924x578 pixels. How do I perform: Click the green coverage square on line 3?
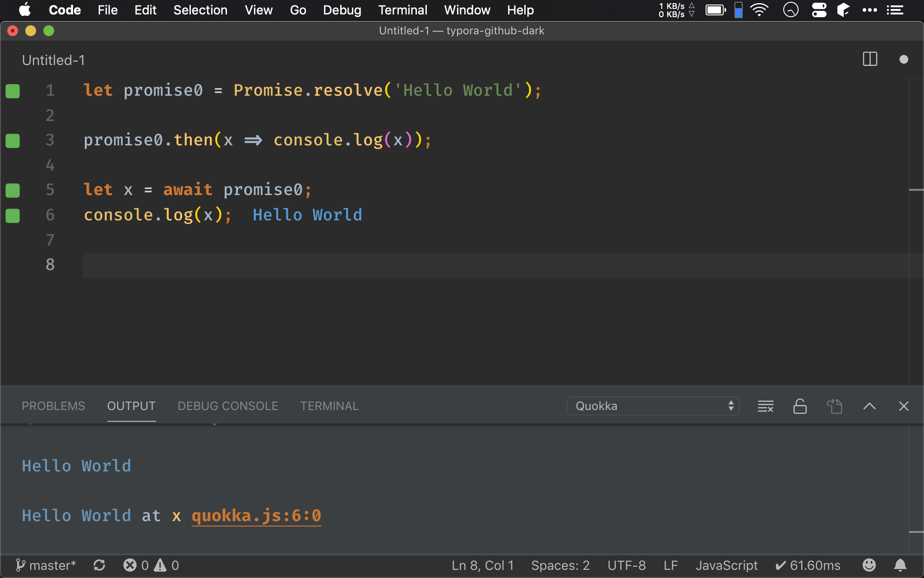pos(13,140)
